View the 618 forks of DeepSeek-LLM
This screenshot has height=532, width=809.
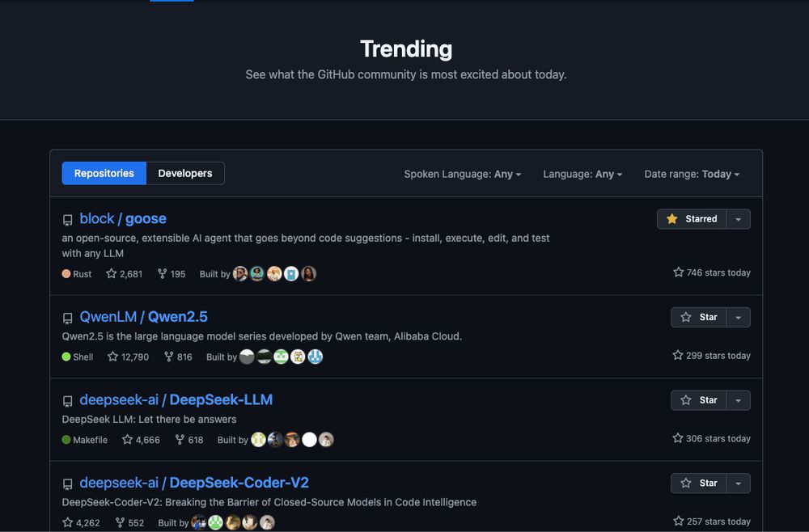189,440
